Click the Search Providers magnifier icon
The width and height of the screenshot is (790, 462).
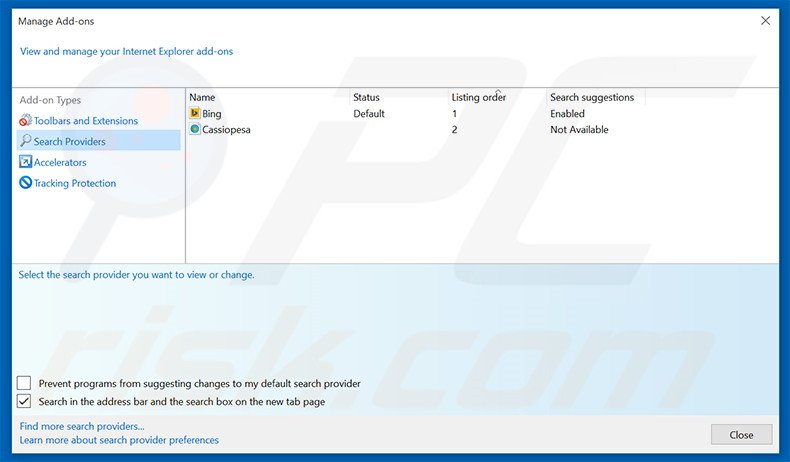pyautogui.click(x=25, y=141)
